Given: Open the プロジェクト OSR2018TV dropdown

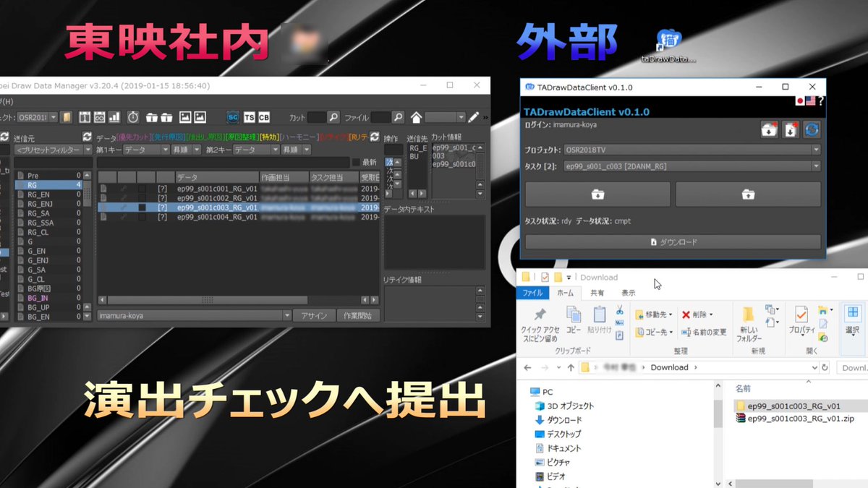Looking at the screenshot, I should click(691, 150).
